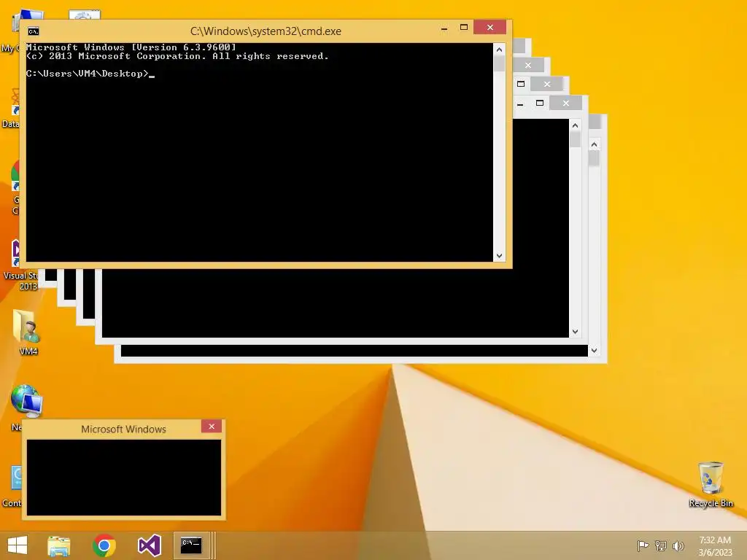747x560 pixels.
Task: Close the second background cmd window
Action: click(528, 65)
